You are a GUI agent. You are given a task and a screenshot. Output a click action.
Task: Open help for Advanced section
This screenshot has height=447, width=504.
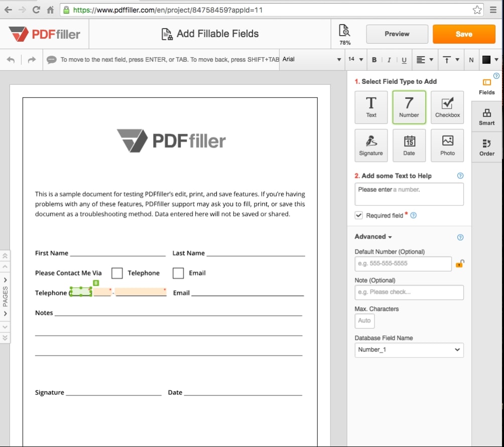(460, 238)
